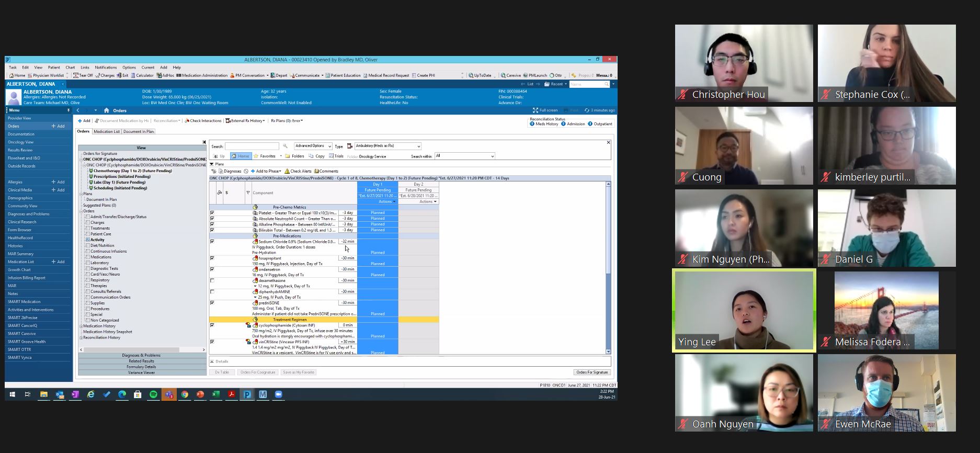The width and height of the screenshot is (980, 453).
Task: Open the Search within dropdown
Action: [x=464, y=156]
